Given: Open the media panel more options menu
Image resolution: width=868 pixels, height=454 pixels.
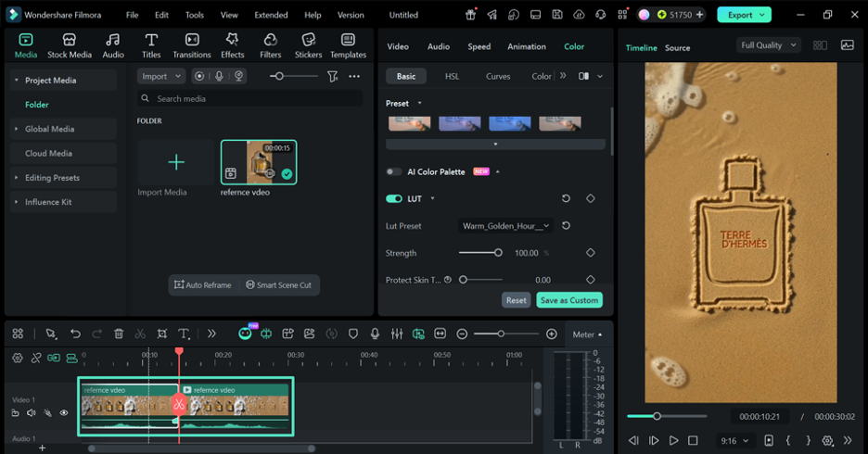Looking at the screenshot, I should pos(354,76).
